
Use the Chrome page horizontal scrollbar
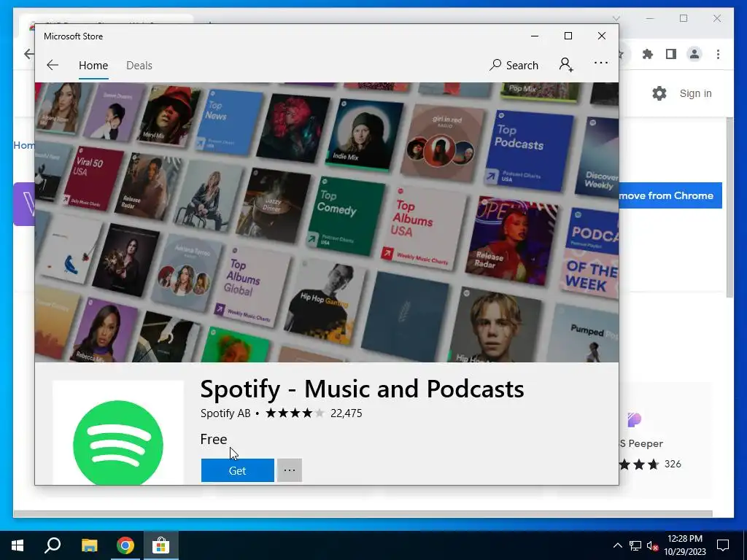pyautogui.click(x=363, y=514)
